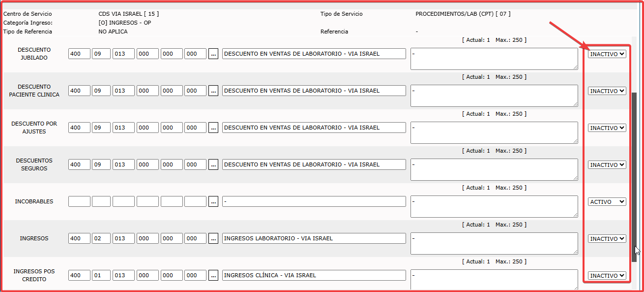
Task: Click ellipsis button in DESCUENTOS SEGUROS row
Action: [x=213, y=164]
